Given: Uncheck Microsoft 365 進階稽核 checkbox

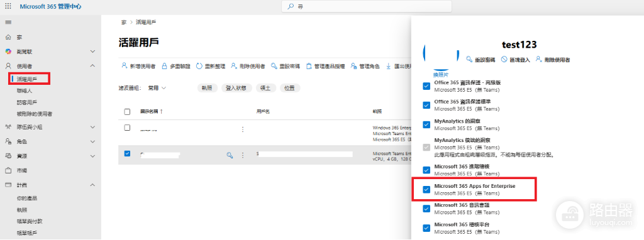Looking at the screenshot, I should tap(426, 170).
